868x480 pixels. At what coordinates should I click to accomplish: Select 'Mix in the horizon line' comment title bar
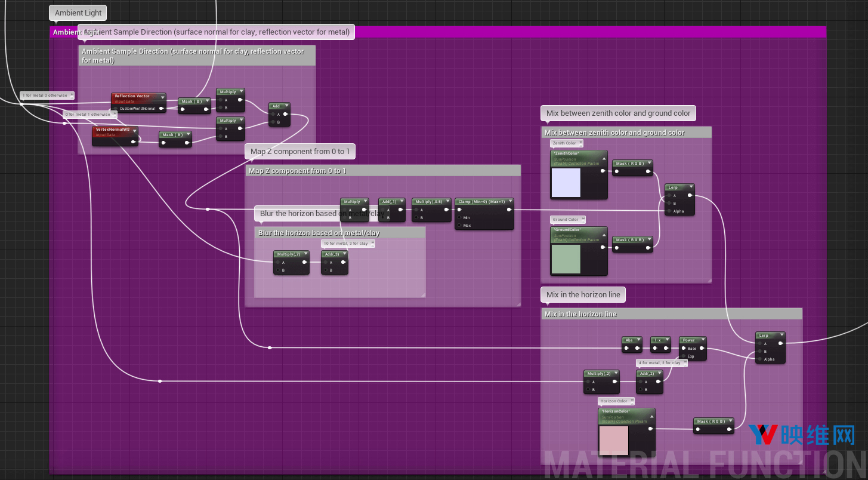pyautogui.click(x=671, y=314)
